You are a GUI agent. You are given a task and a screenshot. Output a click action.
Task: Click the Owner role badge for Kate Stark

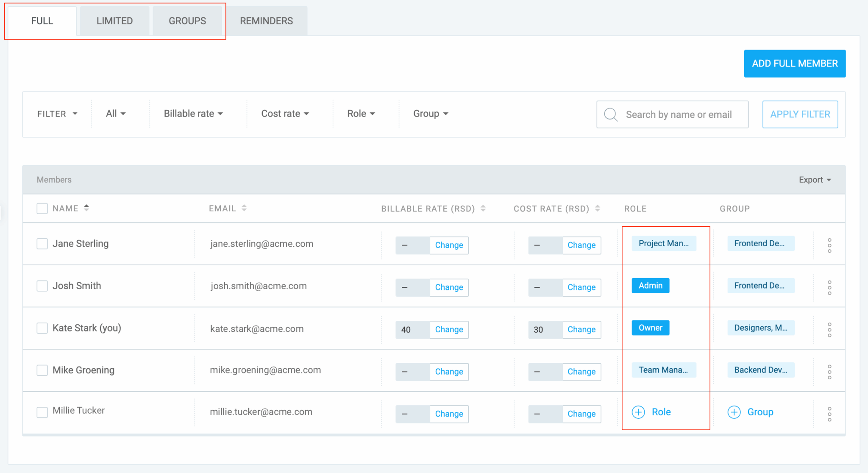coord(650,328)
